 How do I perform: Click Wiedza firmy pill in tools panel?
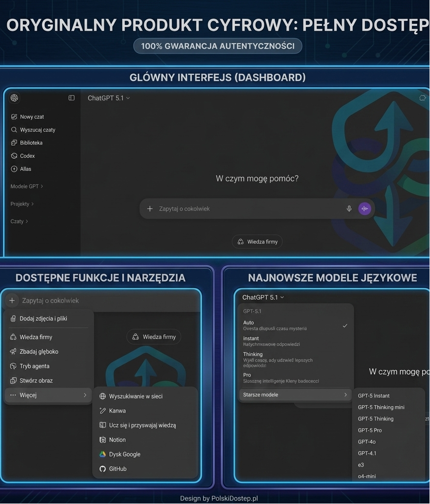(x=154, y=337)
